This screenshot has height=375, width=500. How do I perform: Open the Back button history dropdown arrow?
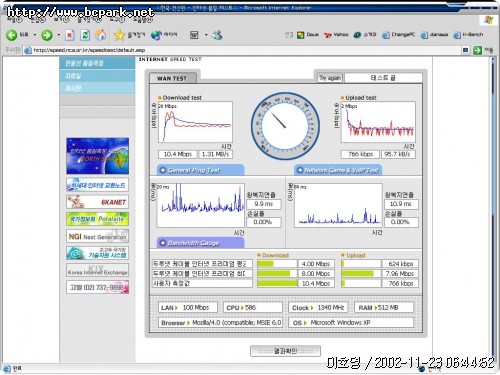click(35, 35)
